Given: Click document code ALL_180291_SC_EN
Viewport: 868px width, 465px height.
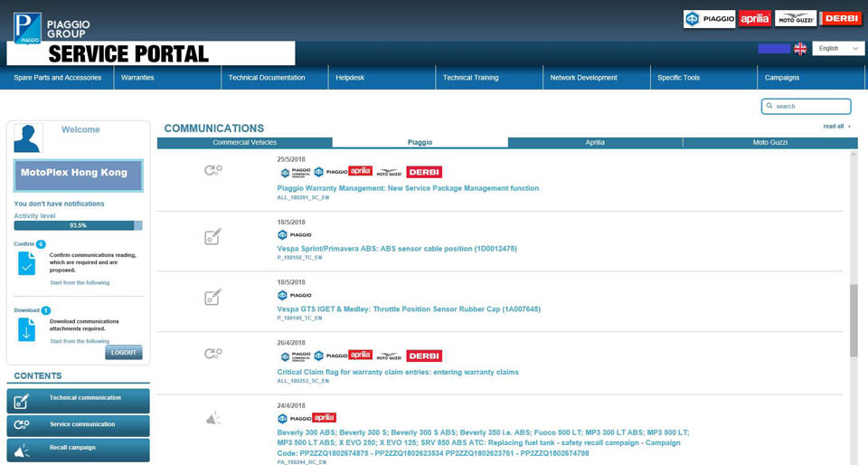Looking at the screenshot, I should point(303,197).
